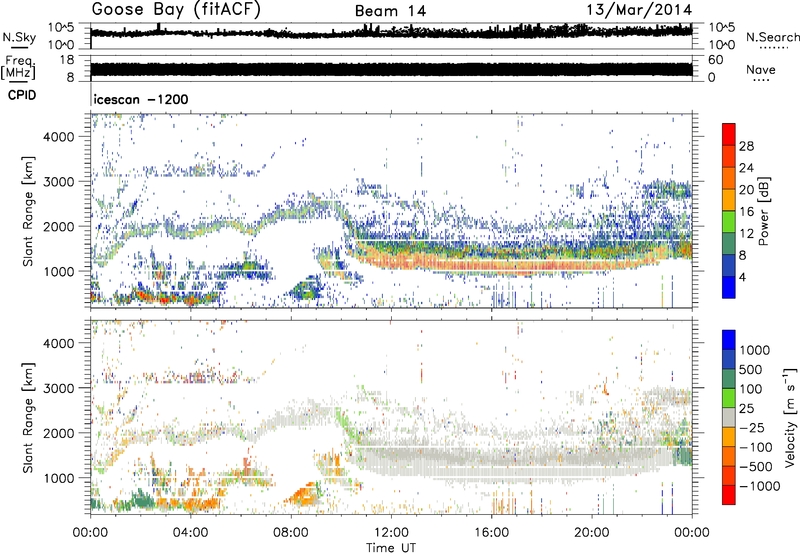Image resolution: width=800 pixels, height=554 pixels.
Task: Click the 1000 tick on the velocity colorbar
Action: 755,350
